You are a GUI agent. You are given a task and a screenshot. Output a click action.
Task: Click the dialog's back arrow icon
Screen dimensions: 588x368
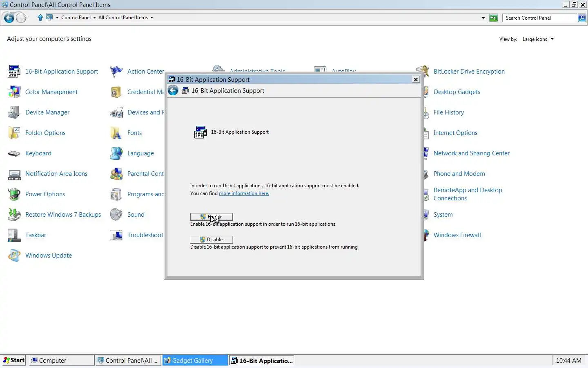click(x=173, y=91)
